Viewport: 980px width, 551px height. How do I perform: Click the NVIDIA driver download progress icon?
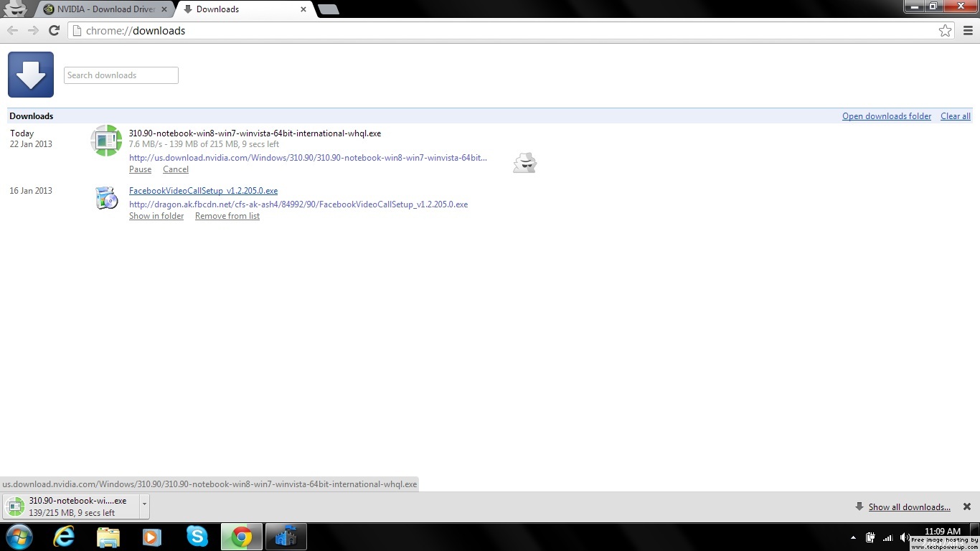click(106, 141)
